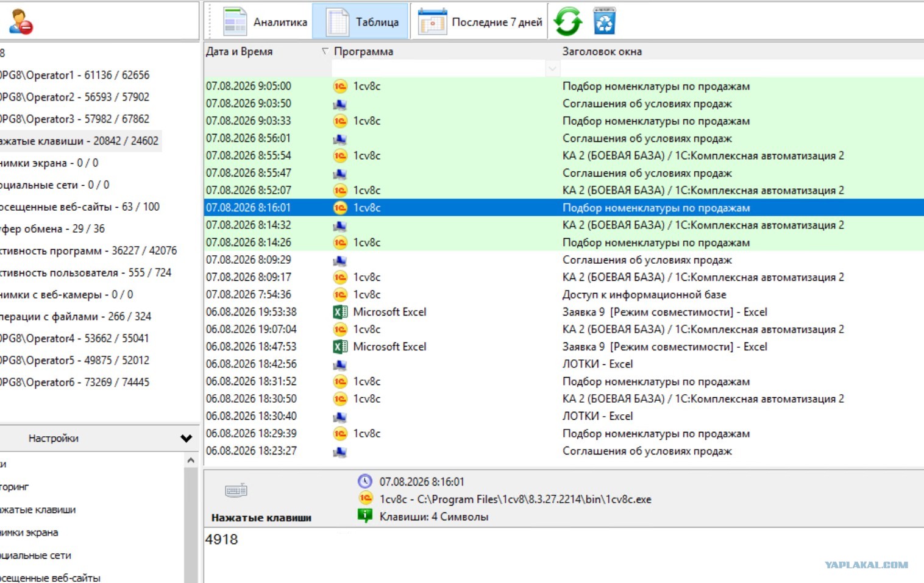Click the green info icon beside Клавиши: 4 Символы

click(364, 516)
